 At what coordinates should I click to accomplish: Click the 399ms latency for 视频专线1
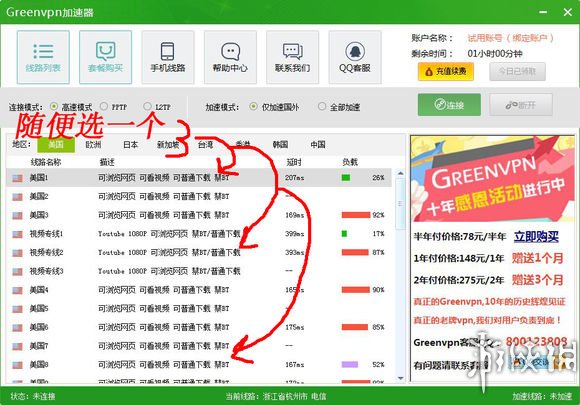(x=294, y=234)
